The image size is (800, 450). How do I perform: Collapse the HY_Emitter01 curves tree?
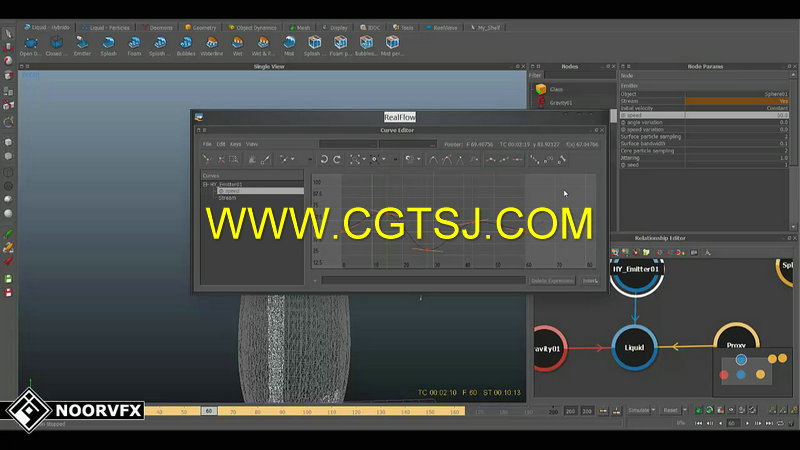205,184
